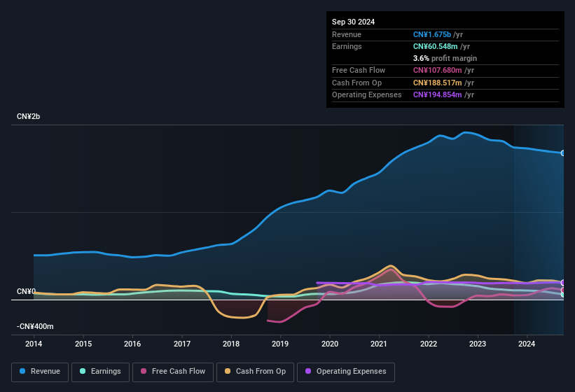
Task: Toggle the Free Cash Flow legend button
Action: (x=173, y=372)
